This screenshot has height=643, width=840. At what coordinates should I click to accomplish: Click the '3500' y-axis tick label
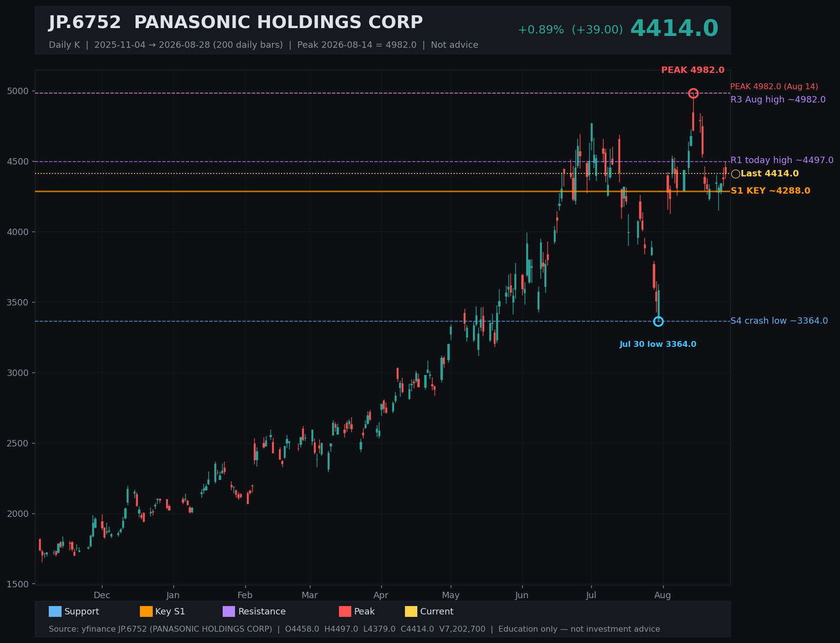click(x=18, y=303)
